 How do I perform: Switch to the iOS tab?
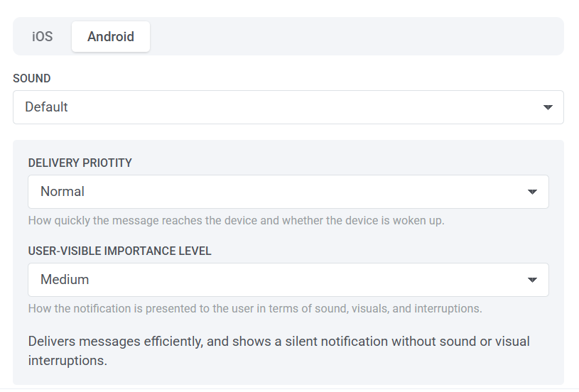pyautogui.click(x=43, y=37)
